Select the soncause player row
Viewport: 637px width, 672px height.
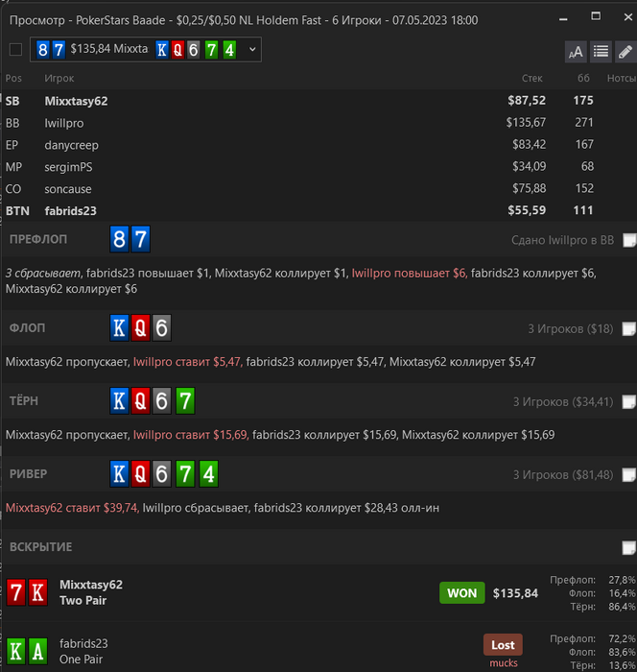320,188
